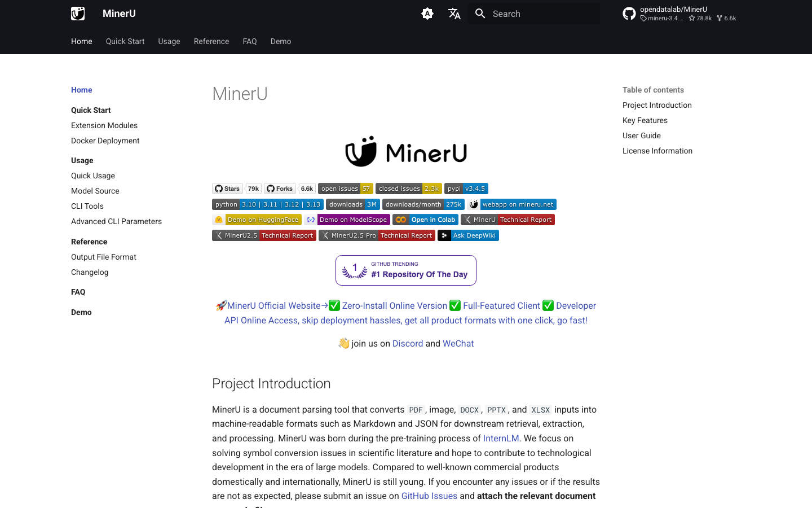The height and width of the screenshot is (508, 812).
Task: Focus the Search input field
Action: 534,14
